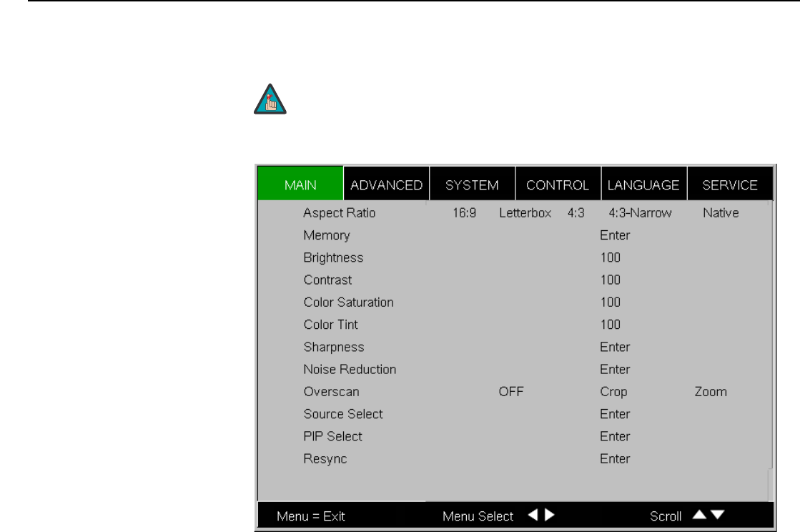Screen dimensions: 800x532
Task: Click the Menu Select left arrow
Action: click(x=533, y=515)
